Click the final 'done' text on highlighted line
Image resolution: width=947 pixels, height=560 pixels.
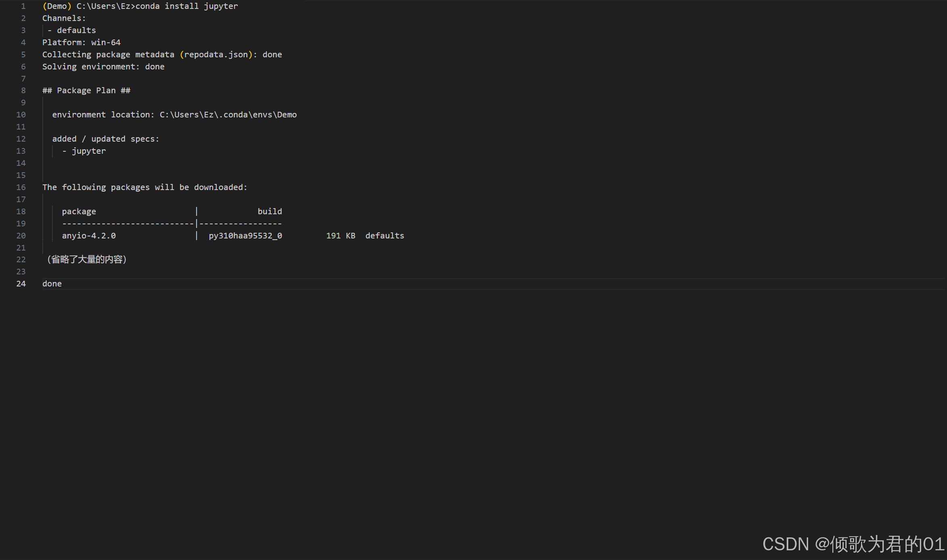[x=52, y=284]
